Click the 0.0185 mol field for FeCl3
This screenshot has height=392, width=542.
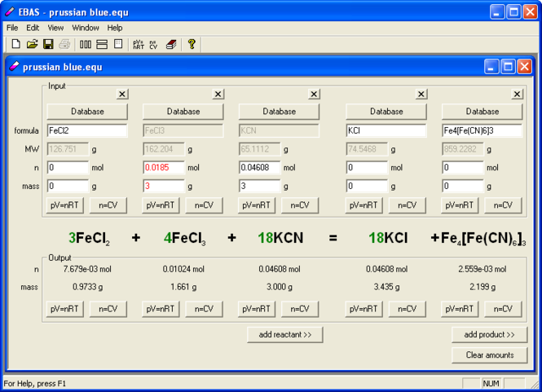[164, 168]
